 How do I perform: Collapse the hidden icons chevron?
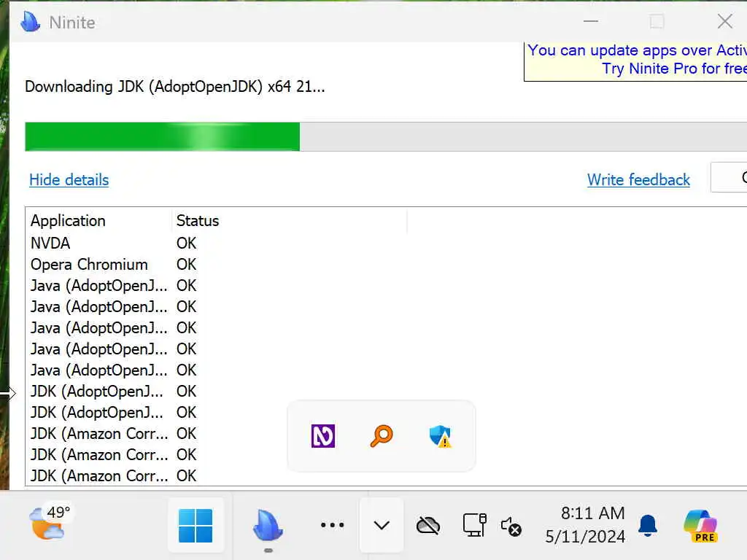click(x=382, y=525)
